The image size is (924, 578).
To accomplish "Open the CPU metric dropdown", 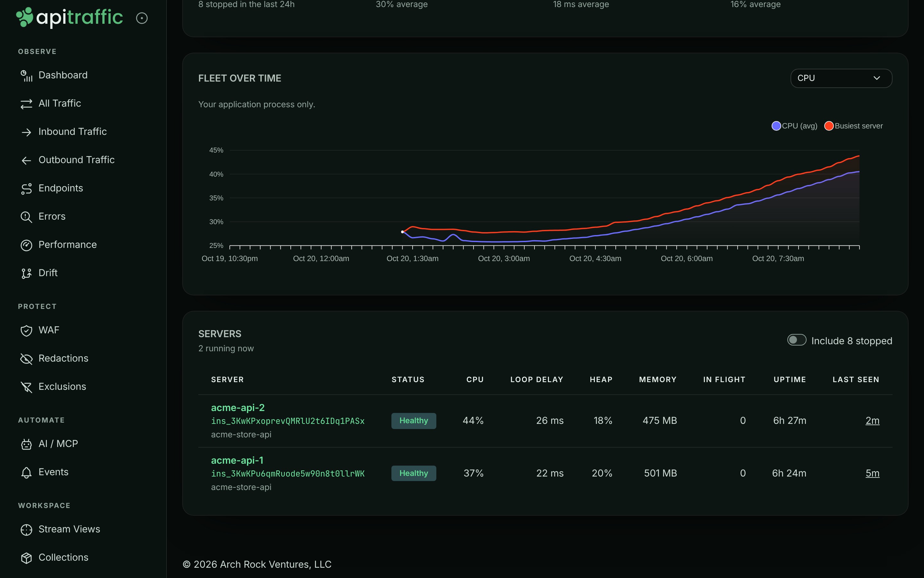I will (841, 78).
